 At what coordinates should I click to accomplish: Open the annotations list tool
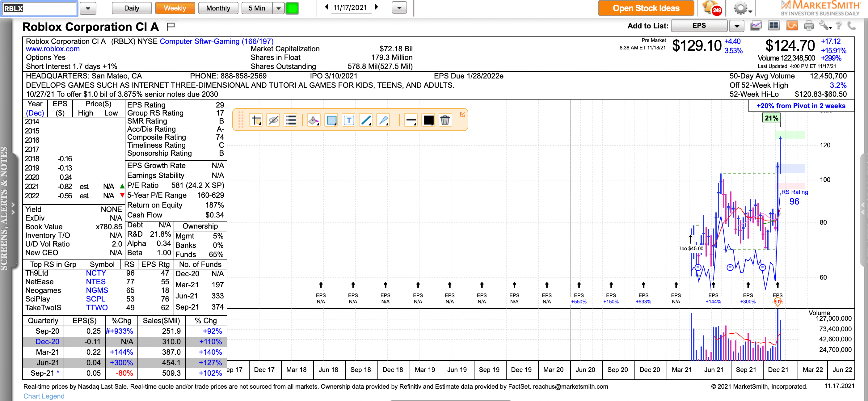(x=290, y=120)
